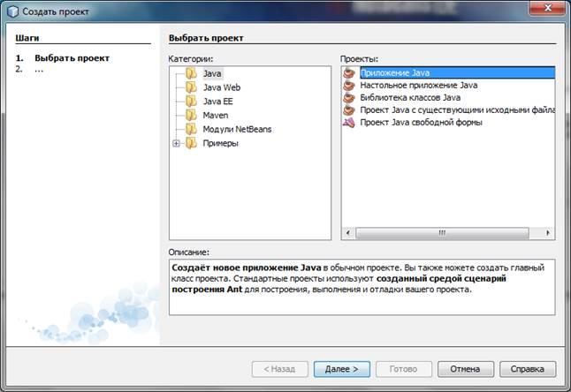
Task: Click the Проект Java свободной формы icon
Action: click(349, 122)
